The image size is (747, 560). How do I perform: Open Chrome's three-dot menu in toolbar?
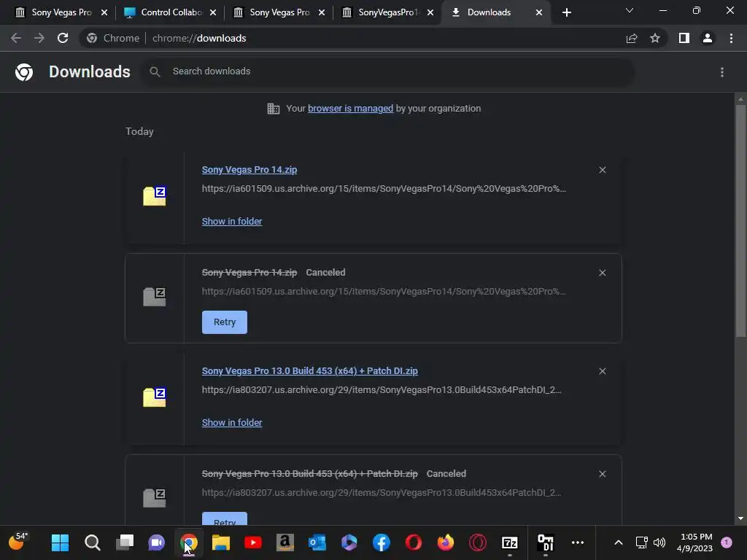[731, 38]
